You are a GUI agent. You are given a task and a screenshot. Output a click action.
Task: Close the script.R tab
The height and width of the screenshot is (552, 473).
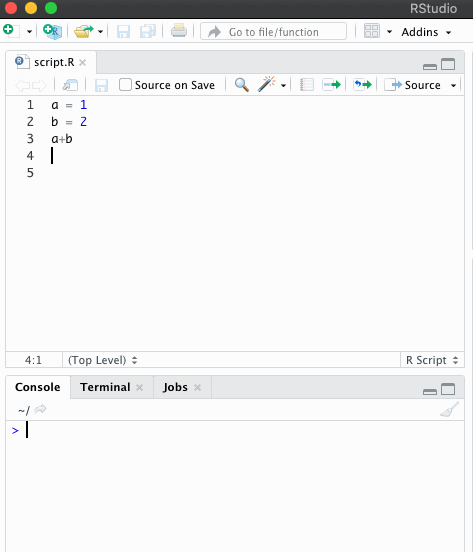click(82, 63)
